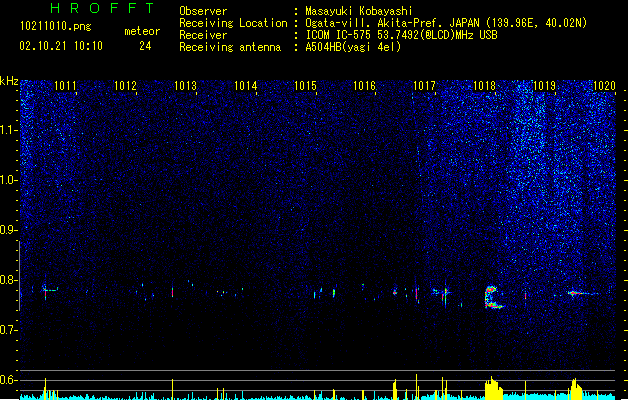Click the 1020 time marker
Screen dimensions: 629x400
pyautogui.click(x=604, y=86)
